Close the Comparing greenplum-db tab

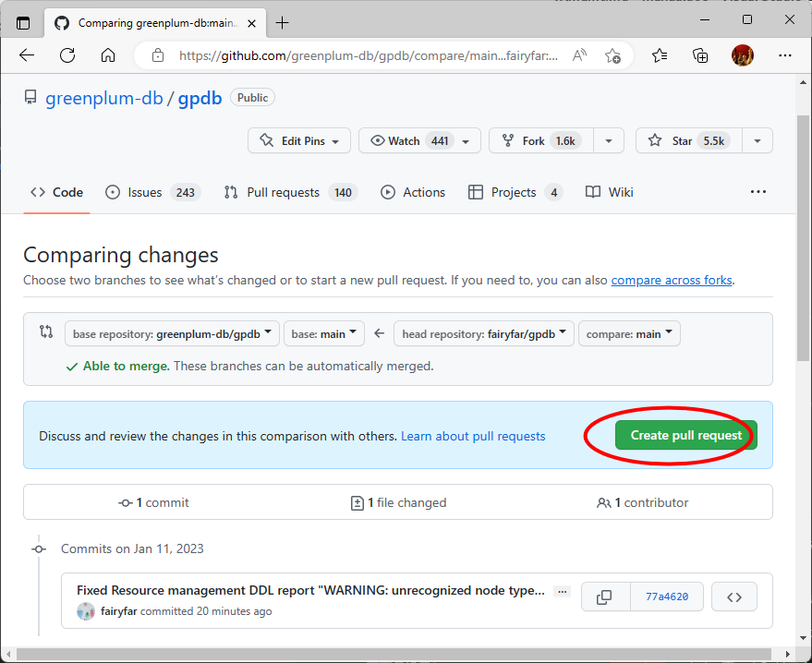251,23
